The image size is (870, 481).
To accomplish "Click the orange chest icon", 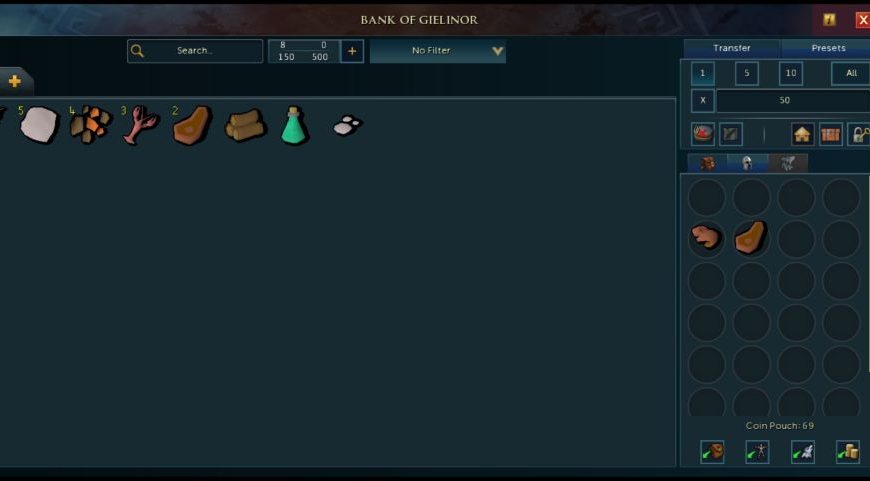I will tap(830, 134).
